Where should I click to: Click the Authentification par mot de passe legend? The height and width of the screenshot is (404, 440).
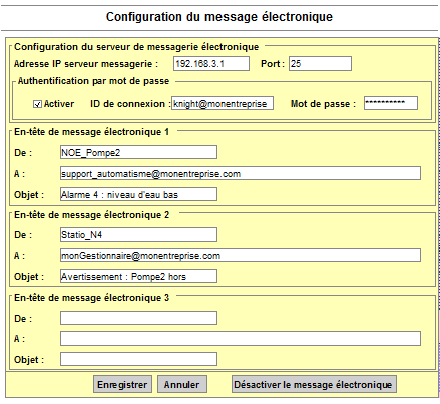pos(93,81)
